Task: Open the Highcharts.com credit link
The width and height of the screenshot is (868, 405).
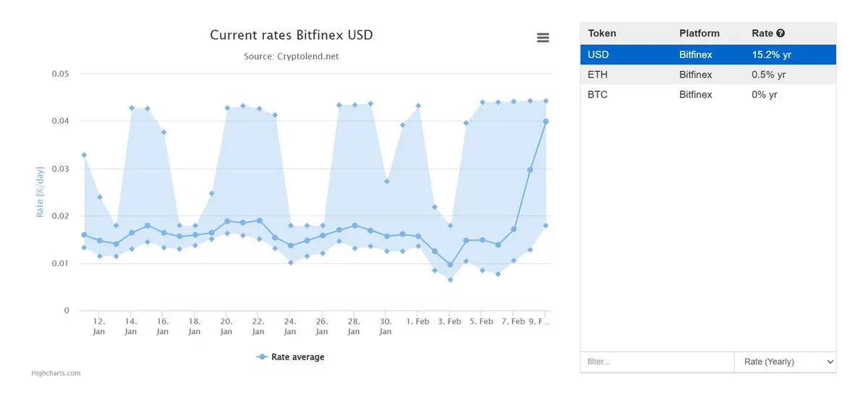Action: click(x=56, y=373)
